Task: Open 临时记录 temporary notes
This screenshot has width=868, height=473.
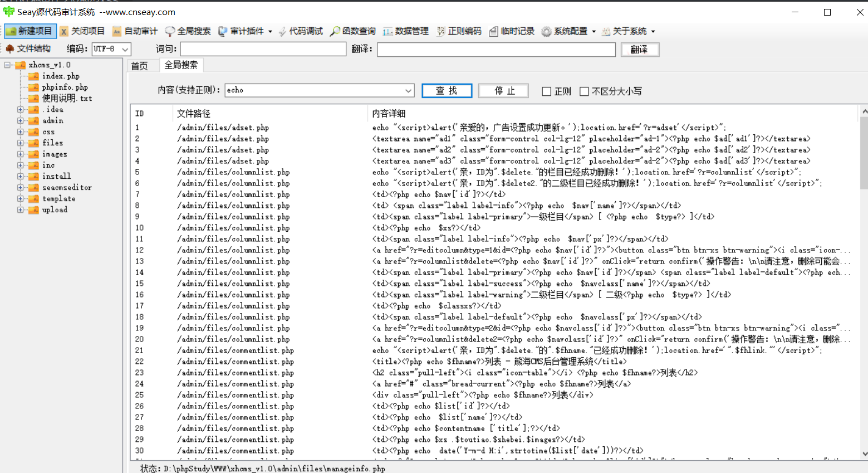Action: [512, 31]
